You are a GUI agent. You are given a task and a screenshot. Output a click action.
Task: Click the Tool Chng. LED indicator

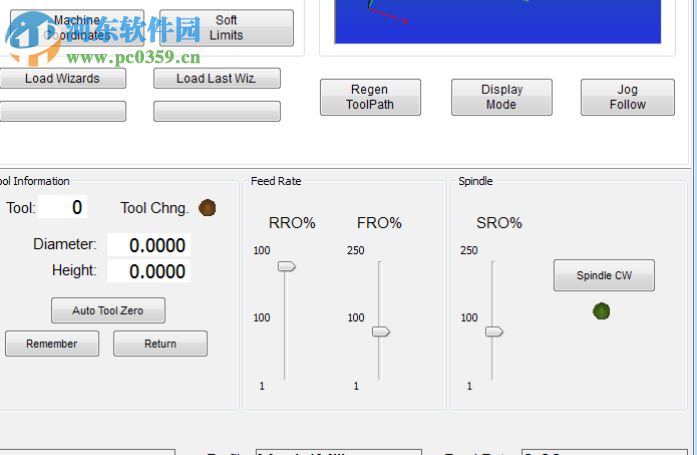click(207, 208)
